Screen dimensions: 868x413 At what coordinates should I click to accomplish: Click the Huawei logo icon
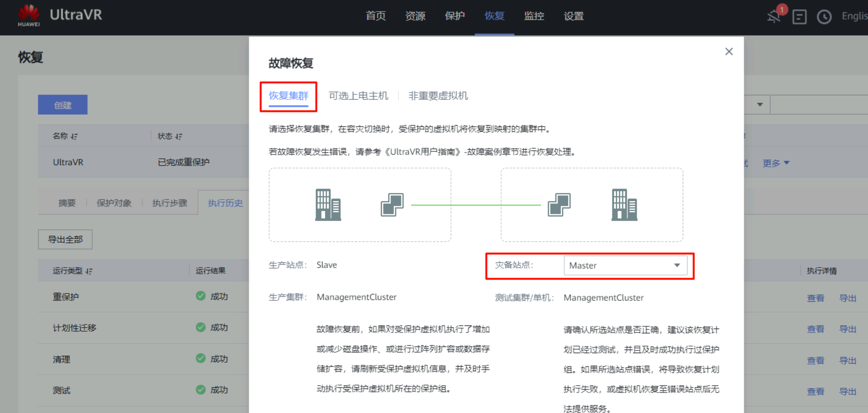[x=29, y=15]
